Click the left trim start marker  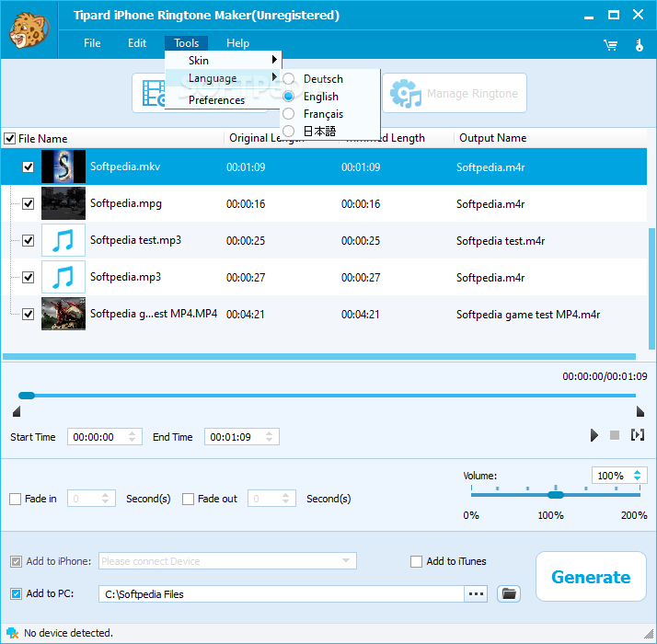pyautogui.click(x=17, y=411)
